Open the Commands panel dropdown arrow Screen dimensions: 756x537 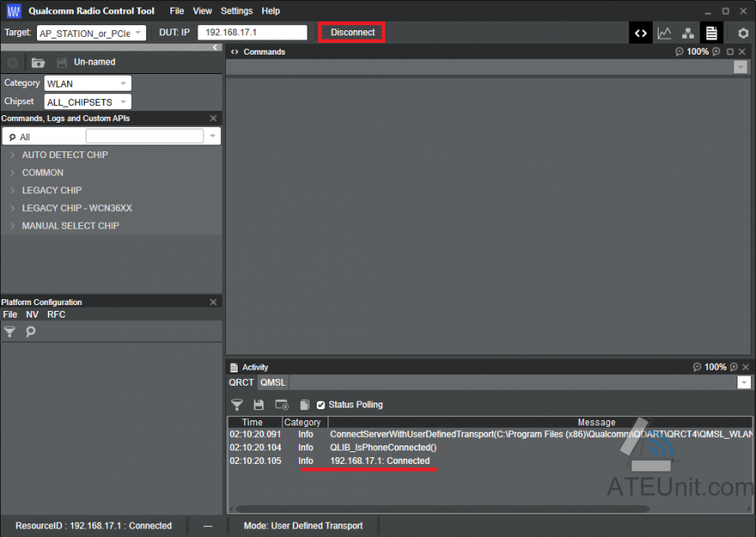(740, 67)
